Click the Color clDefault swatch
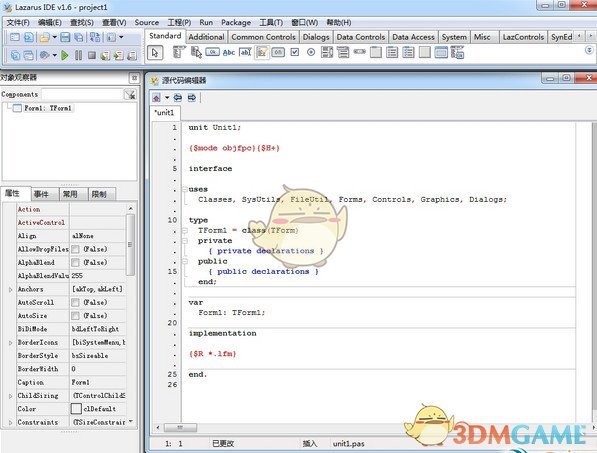This screenshot has height=453, width=597. coord(76,409)
